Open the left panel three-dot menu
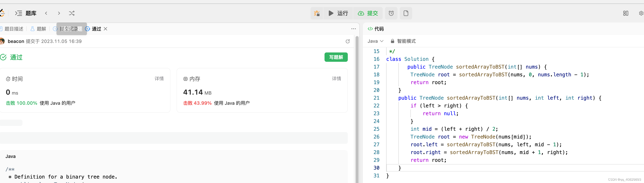The width and height of the screenshot is (644, 183). (x=353, y=29)
